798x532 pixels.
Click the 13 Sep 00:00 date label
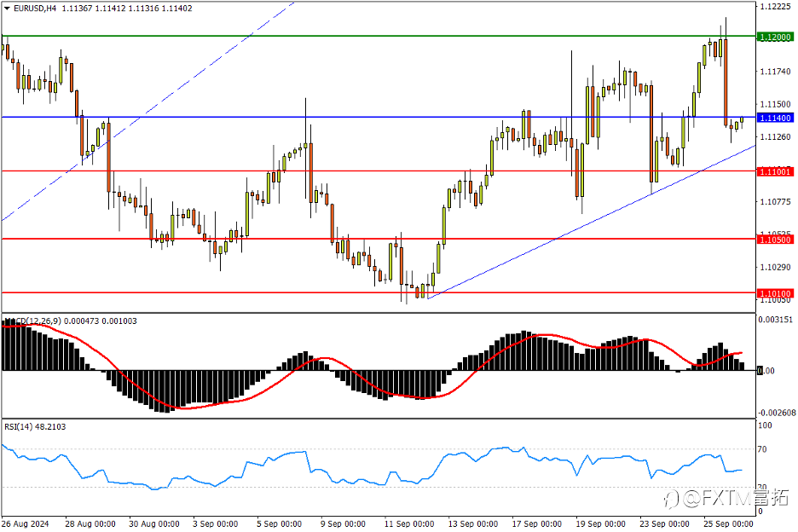tap(473, 523)
